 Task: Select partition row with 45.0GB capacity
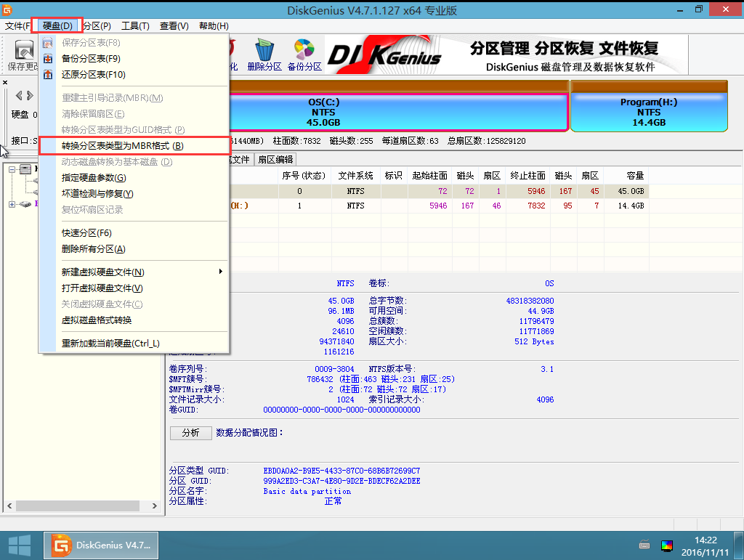439,192
